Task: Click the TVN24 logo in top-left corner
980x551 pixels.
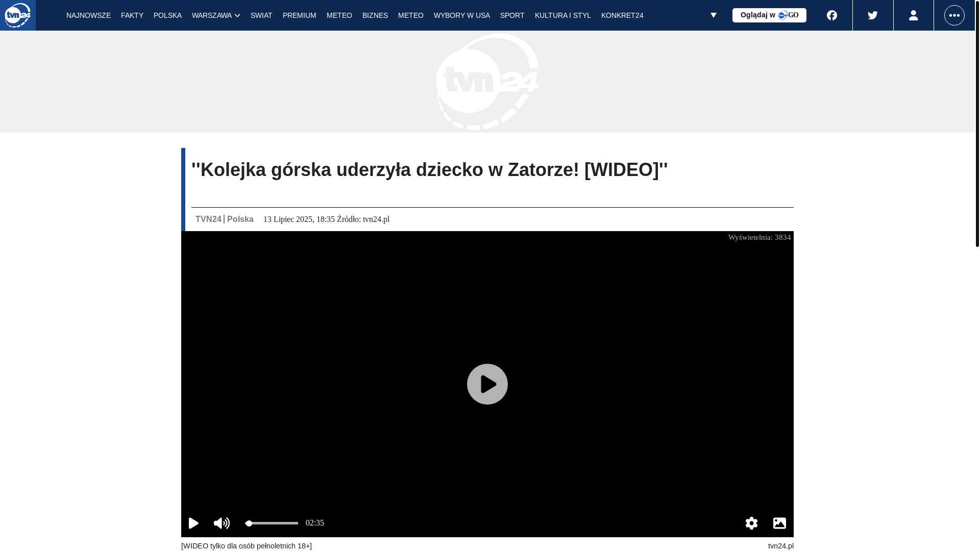Action: point(18,15)
